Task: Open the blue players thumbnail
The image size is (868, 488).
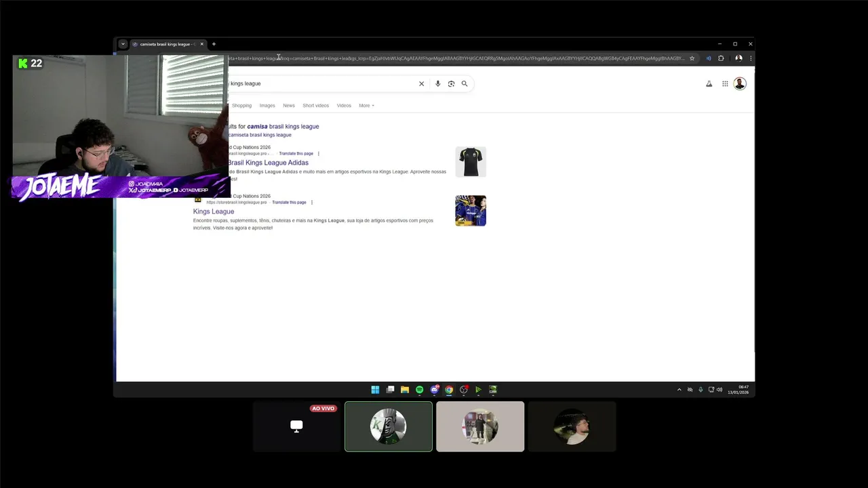Action: pos(471,211)
